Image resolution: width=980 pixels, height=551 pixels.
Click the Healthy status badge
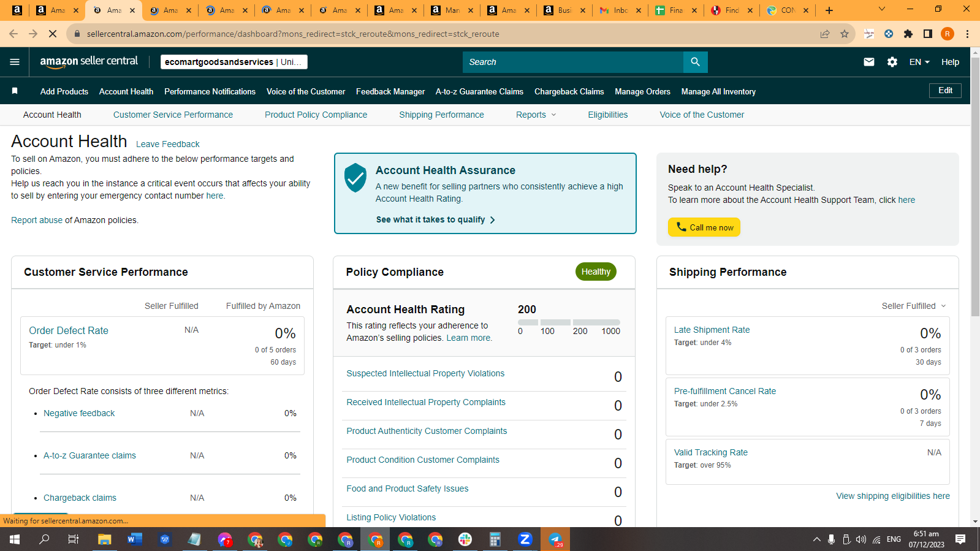coord(596,272)
